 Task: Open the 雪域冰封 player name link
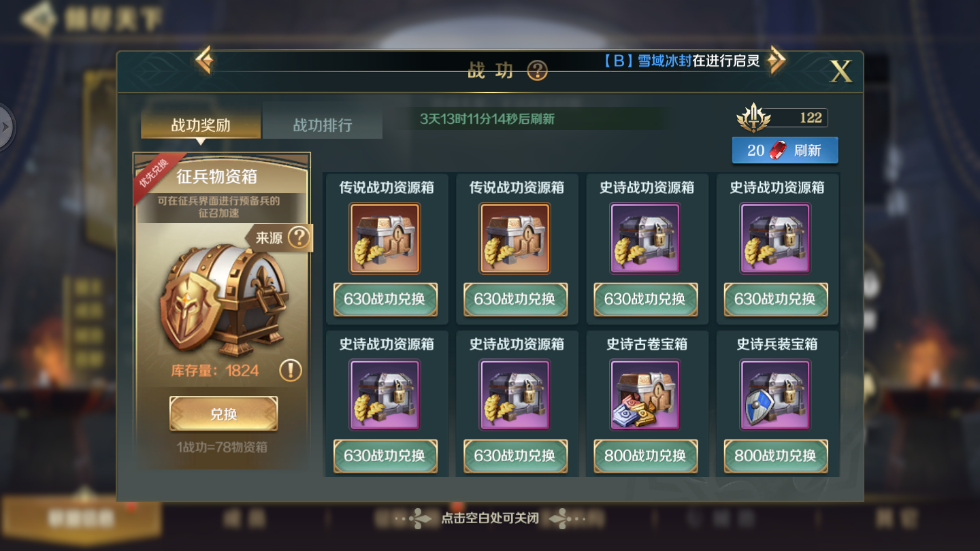tap(664, 61)
